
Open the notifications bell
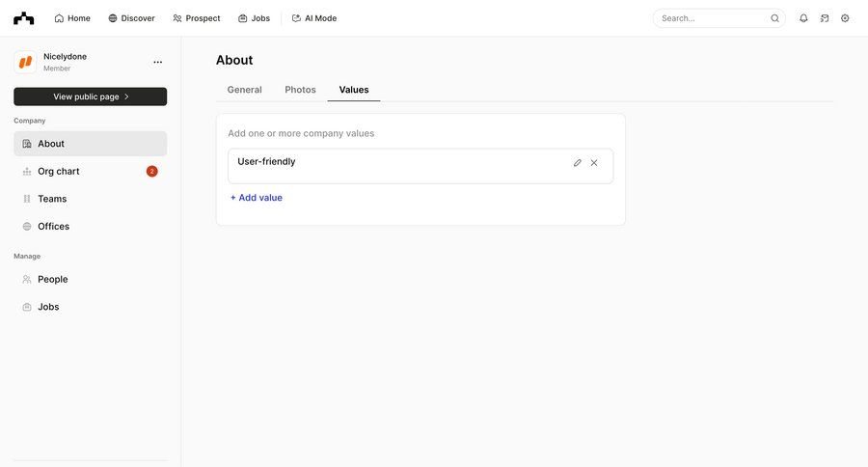click(x=803, y=18)
